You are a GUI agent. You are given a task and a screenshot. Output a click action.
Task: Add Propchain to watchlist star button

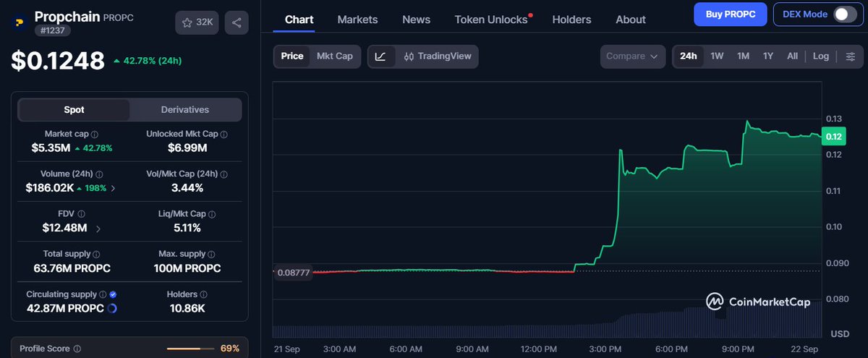click(x=197, y=22)
